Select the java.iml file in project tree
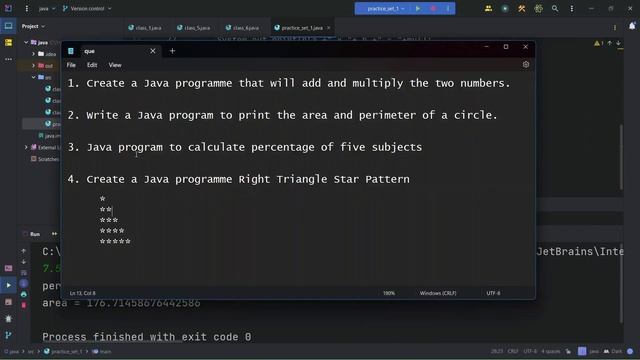Screen dimensions: 640x360 tap(49, 136)
